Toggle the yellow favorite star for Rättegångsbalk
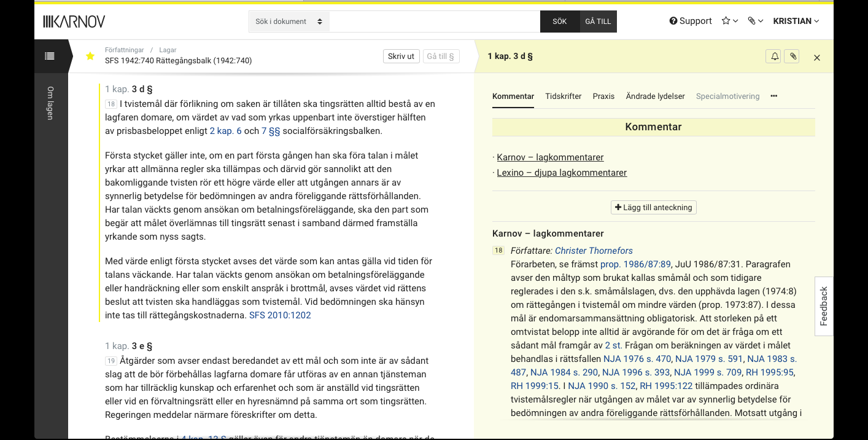 click(90, 56)
